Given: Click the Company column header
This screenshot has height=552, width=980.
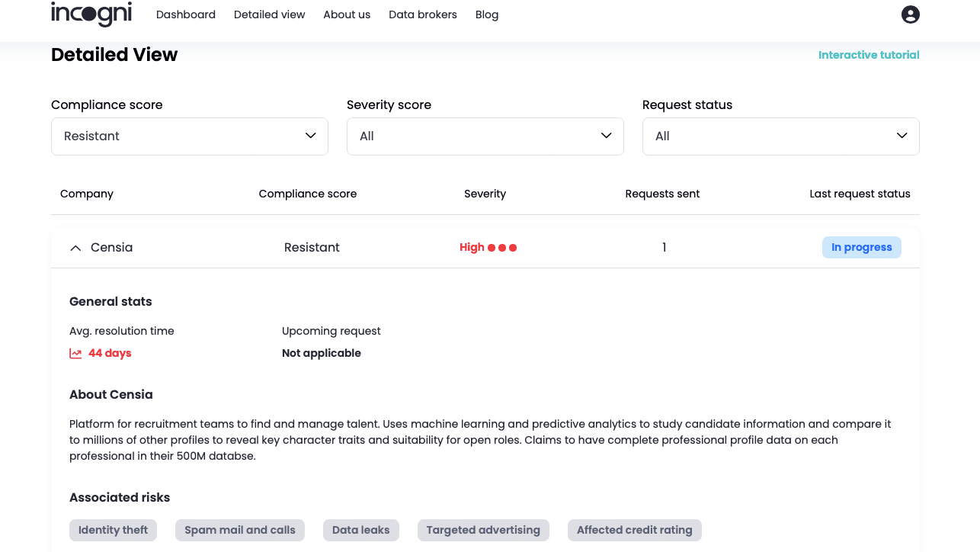Looking at the screenshot, I should click(87, 194).
